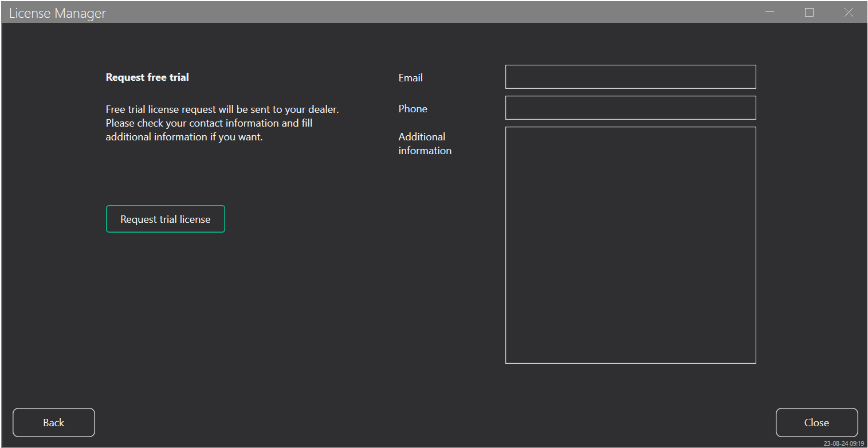
Task: Click the word 'dealer' in the description
Action: (x=324, y=109)
